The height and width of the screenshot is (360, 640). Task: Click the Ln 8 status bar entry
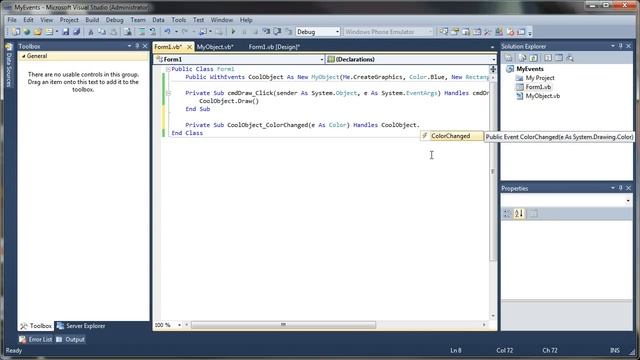point(456,350)
